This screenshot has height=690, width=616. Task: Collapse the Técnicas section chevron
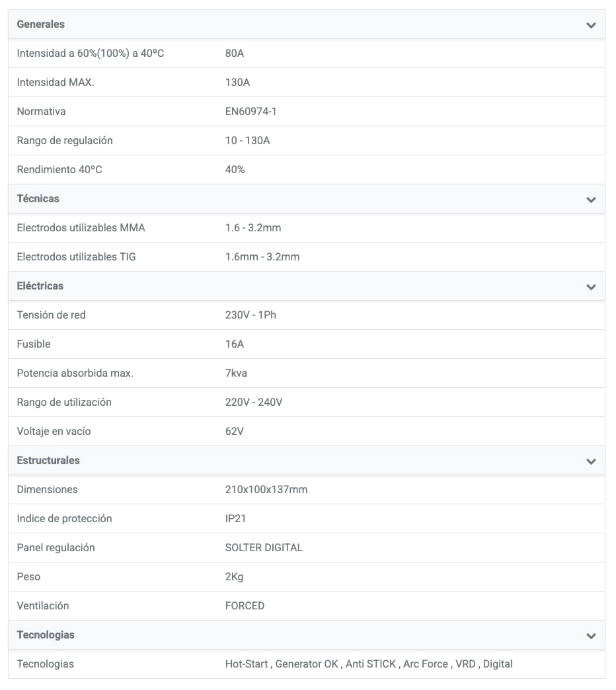tap(591, 200)
